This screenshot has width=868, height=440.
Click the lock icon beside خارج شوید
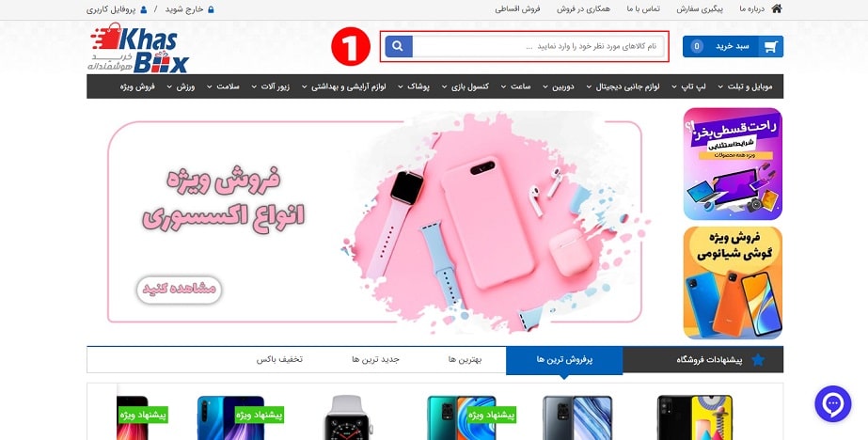pyautogui.click(x=211, y=9)
